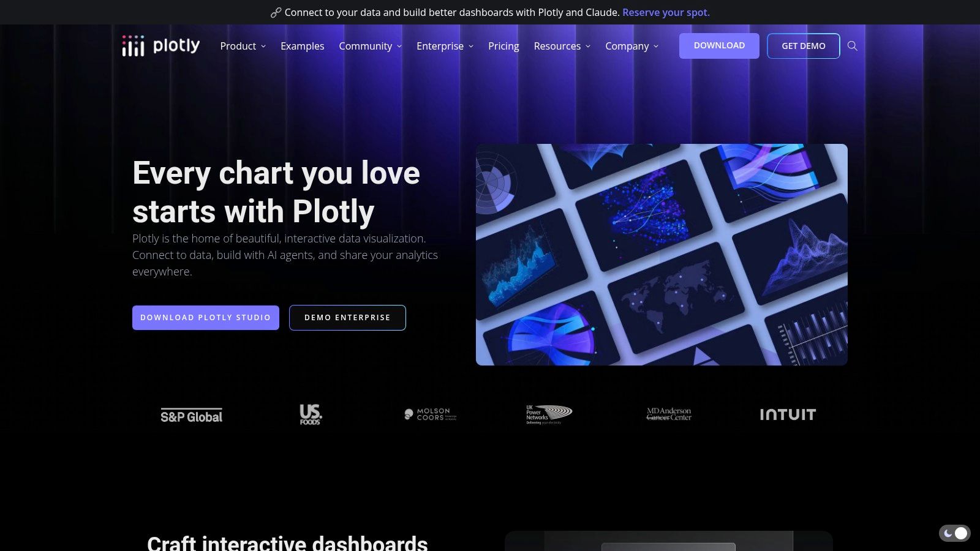The image size is (980, 551).
Task: Click the US Foods logo
Action: coord(311,414)
